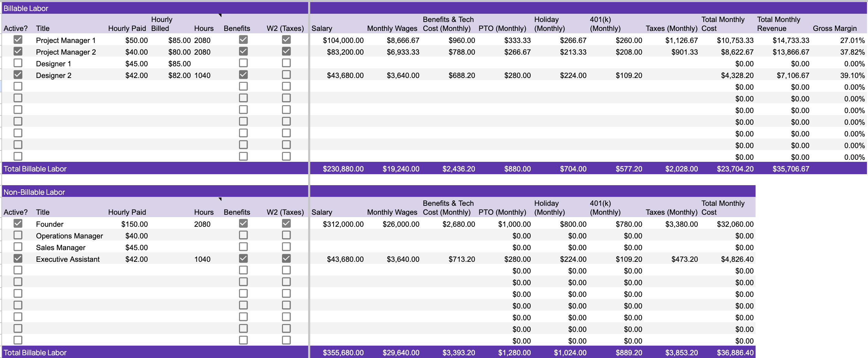Click the 39.10% gross margin cell
Image resolution: width=868 pixels, height=358 pixels.
pyautogui.click(x=852, y=75)
